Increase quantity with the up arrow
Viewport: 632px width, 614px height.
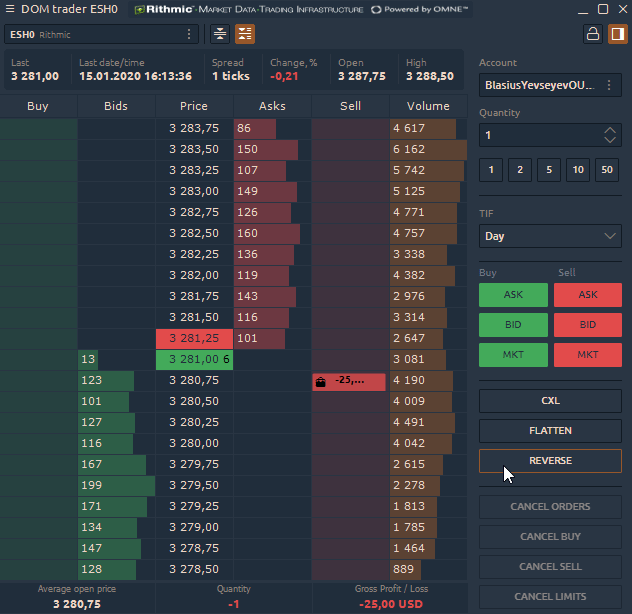click(610, 131)
